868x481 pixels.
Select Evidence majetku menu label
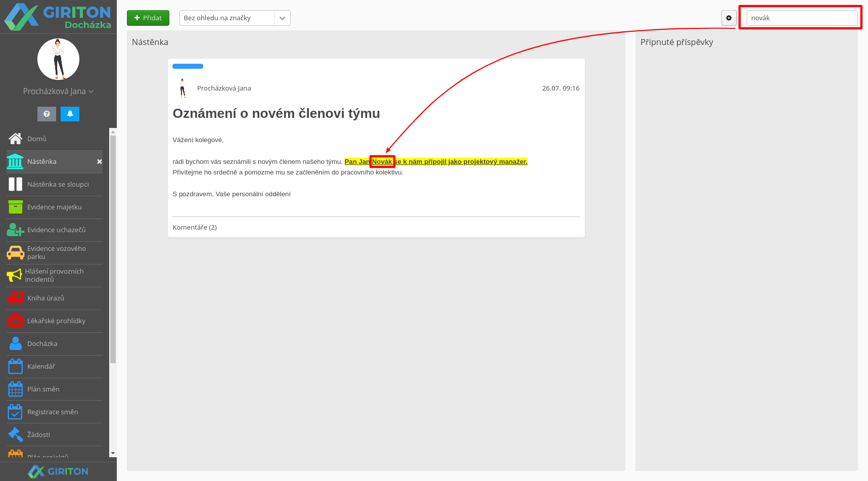coord(55,207)
